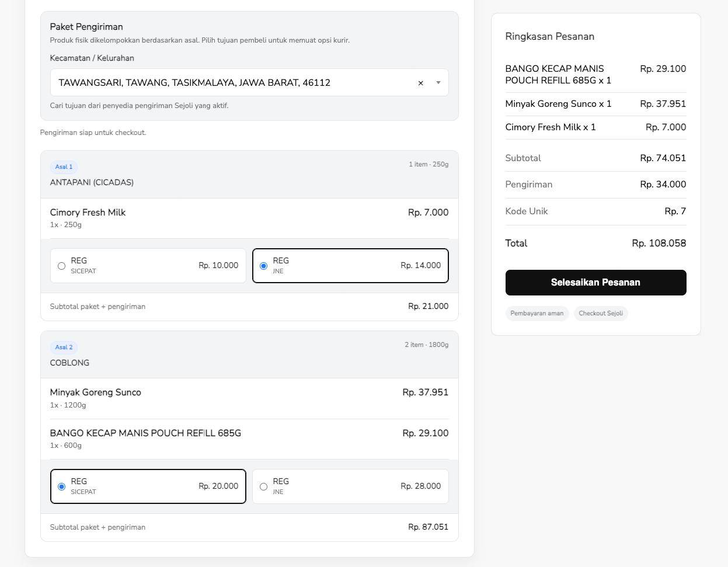Image resolution: width=728 pixels, height=567 pixels.
Task: Click the Subtotal Rp. 74.051 summary value
Action: click(x=663, y=158)
